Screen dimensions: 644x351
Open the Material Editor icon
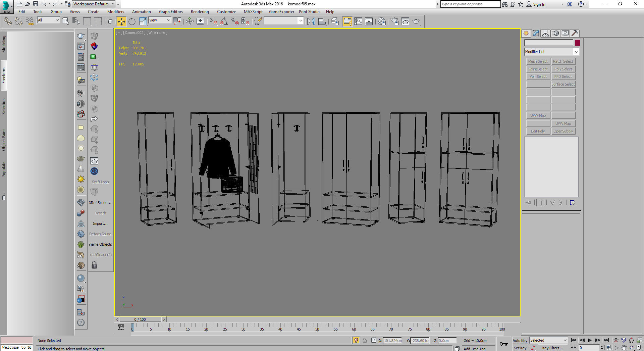[x=381, y=21]
